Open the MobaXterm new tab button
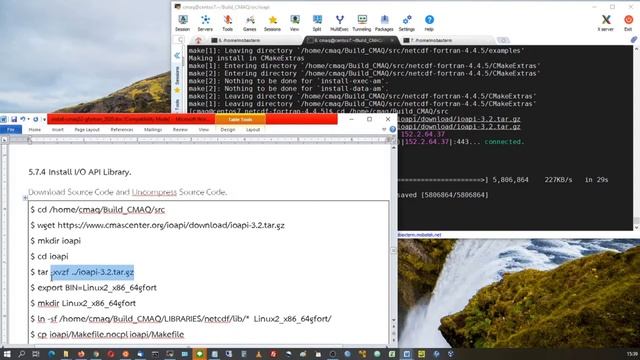The height and width of the screenshot is (360, 640). click(x=503, y=40)
